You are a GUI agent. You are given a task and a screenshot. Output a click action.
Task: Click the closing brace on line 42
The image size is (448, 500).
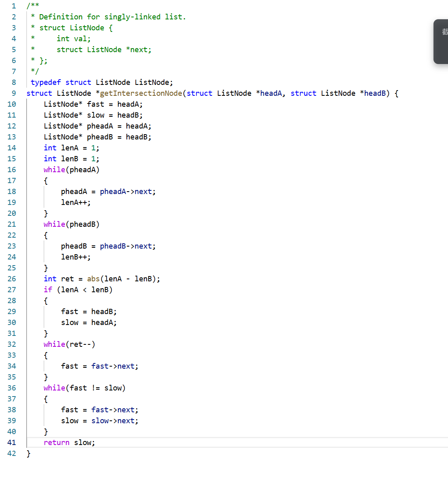coord(28,454)
